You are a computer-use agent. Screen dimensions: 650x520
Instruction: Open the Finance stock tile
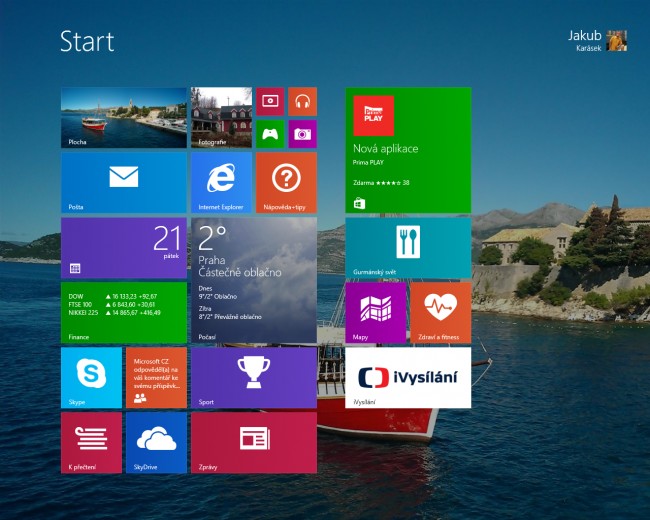pos(124,313)
